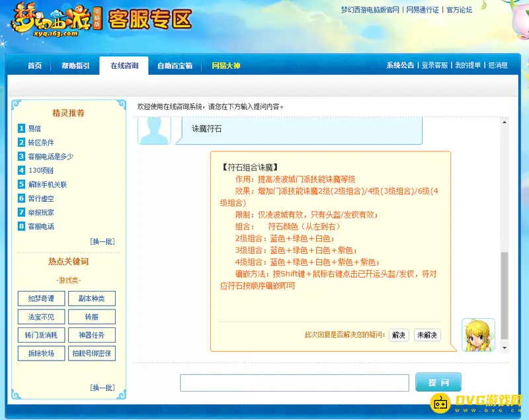Open recommended question 转区条件
This screenshot has width=529, height=420.
(41, 142)
